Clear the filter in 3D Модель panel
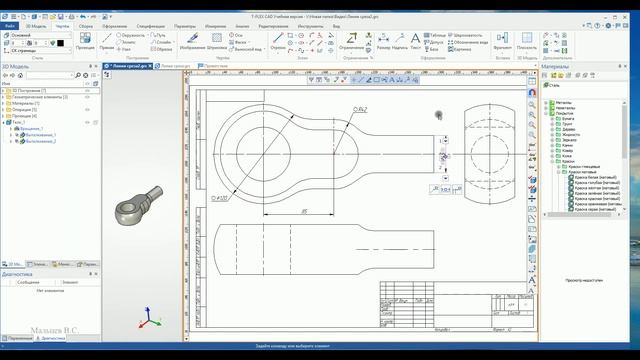 85,76
